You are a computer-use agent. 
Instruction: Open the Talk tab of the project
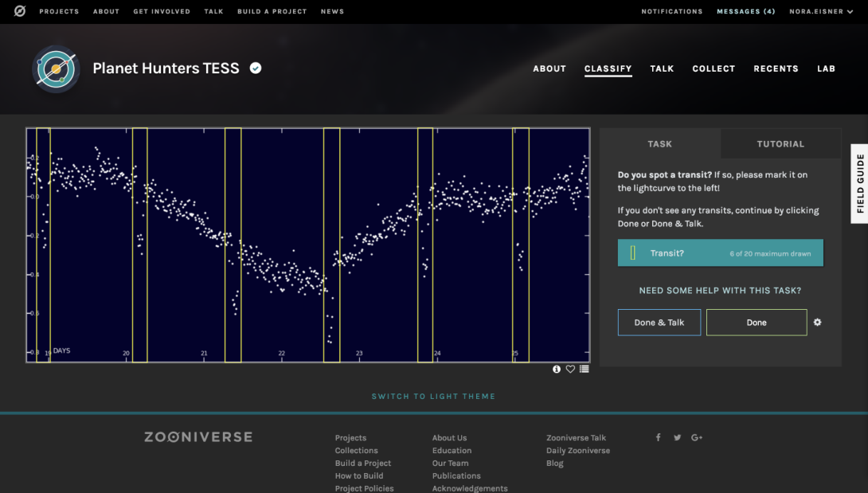tap(662, 68)
